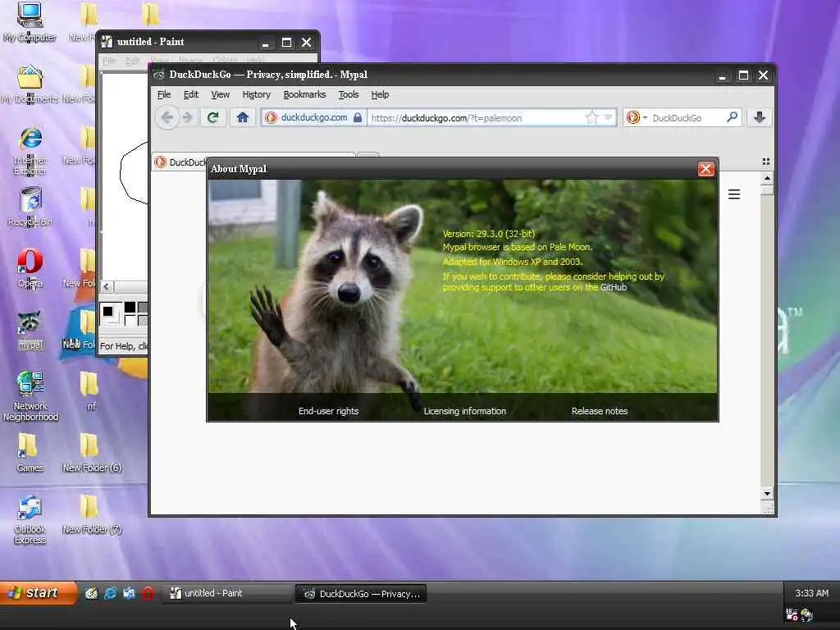This screenshot has height=630, width=840.
Task: Click the URL address field
Action: (x=476, y=117)
